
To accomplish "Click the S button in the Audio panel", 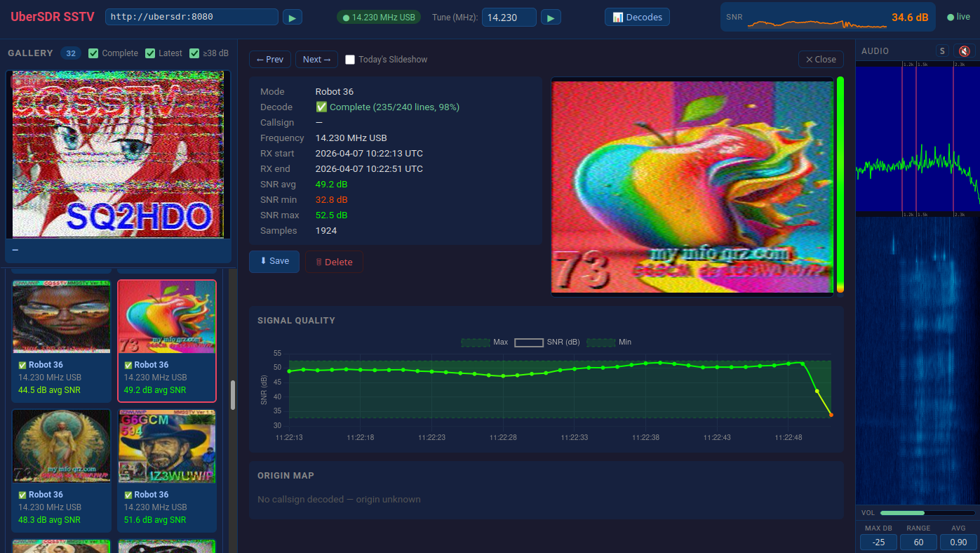I will click(x=942, y=51).
